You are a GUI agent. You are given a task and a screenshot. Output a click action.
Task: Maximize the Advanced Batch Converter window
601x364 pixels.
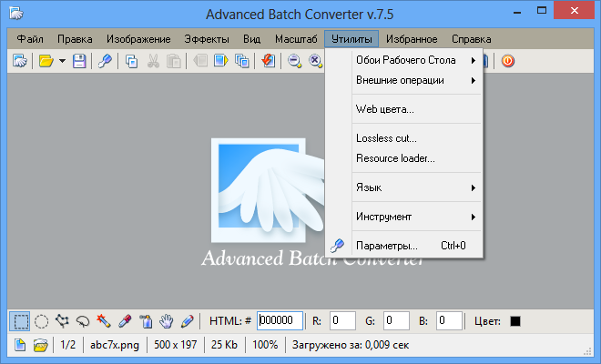(542, 11)
